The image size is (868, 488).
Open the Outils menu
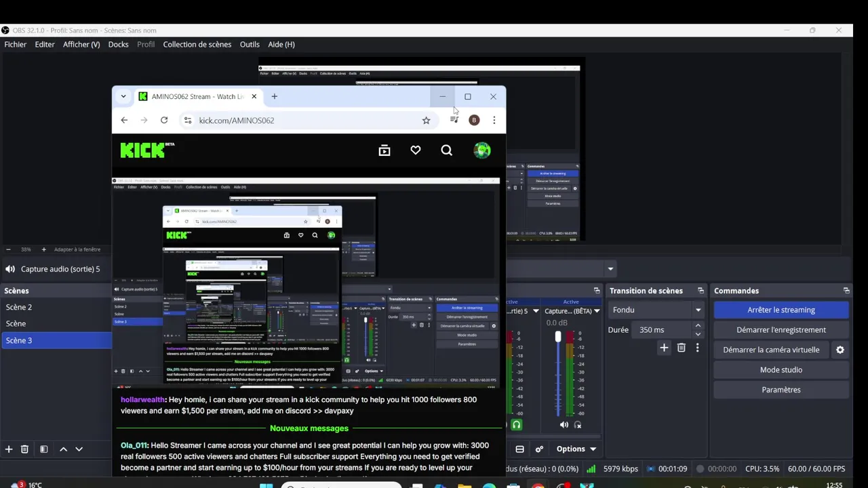(x=250, y=44)
